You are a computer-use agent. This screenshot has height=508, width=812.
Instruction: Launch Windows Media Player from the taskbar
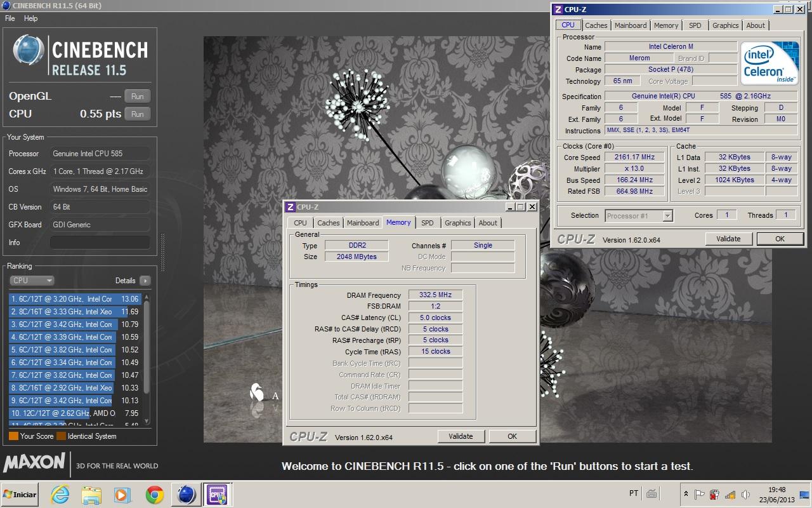click(122, 494)
